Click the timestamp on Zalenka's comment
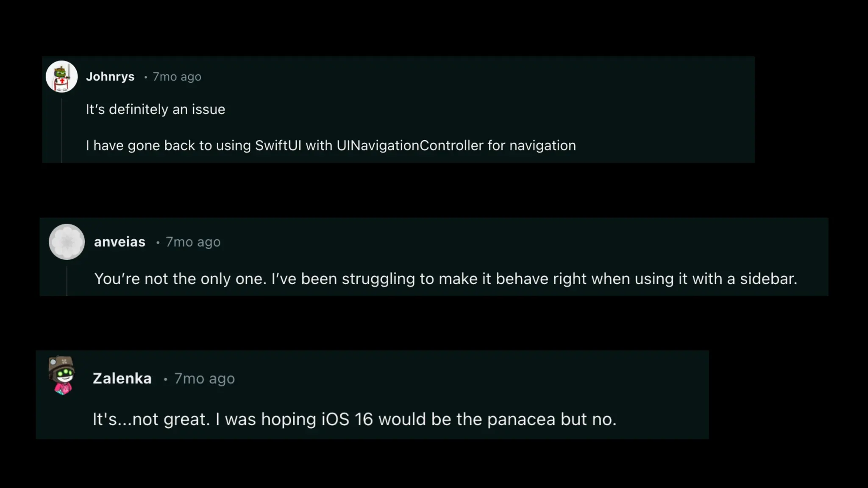The image size is (868, 488). pyautogui.click(x=204, y=378)
